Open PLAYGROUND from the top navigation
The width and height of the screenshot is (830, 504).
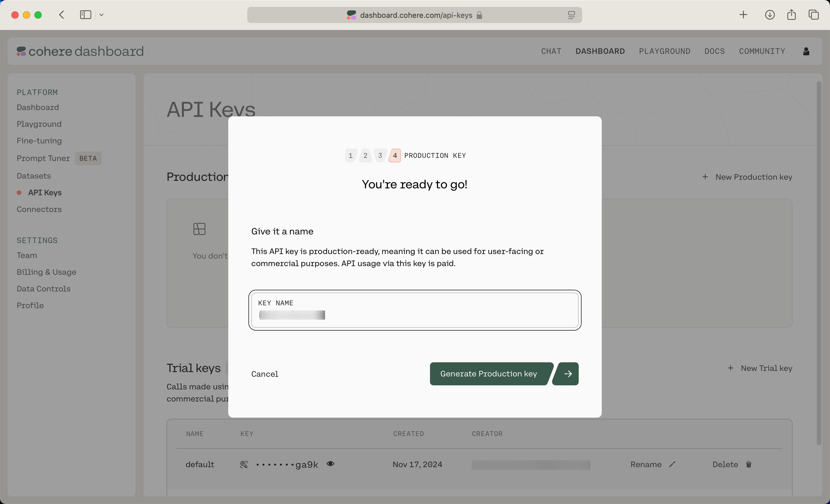pyautogui.click(x=665, y=51)
